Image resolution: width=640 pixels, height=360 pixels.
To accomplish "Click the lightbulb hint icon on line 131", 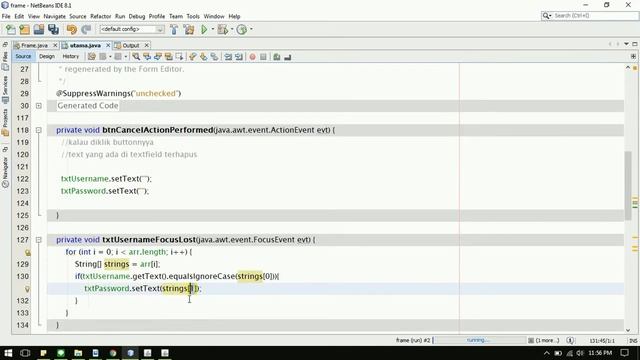I will coord(27,289).
